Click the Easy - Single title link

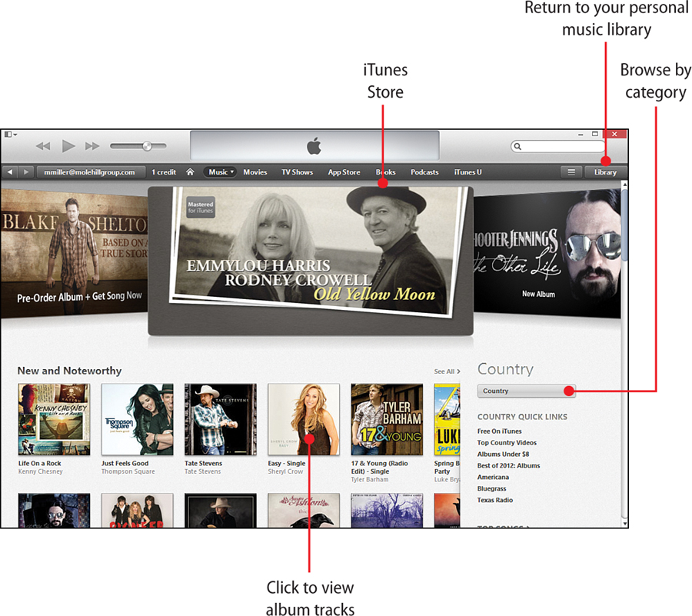[287, 463]
